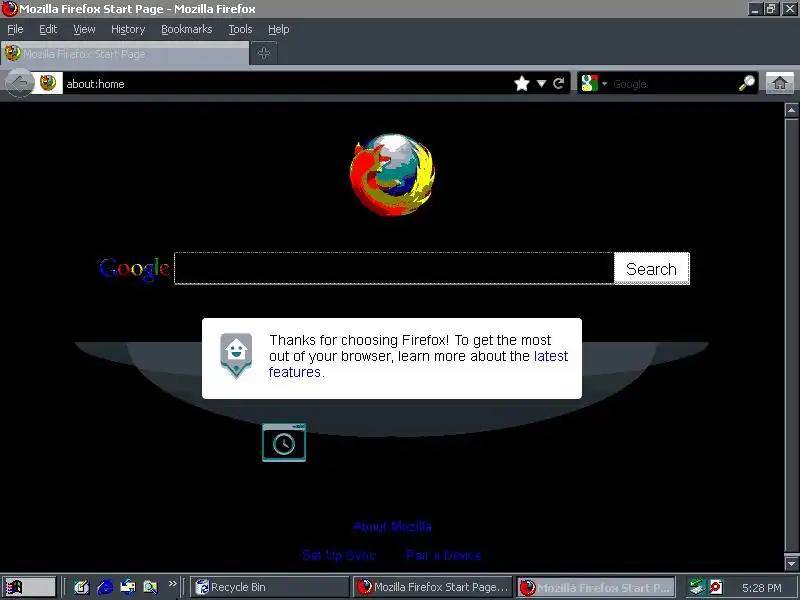800x600 pixels.
Task: Click the red tray icon
Action: click(x=716, y=587)
